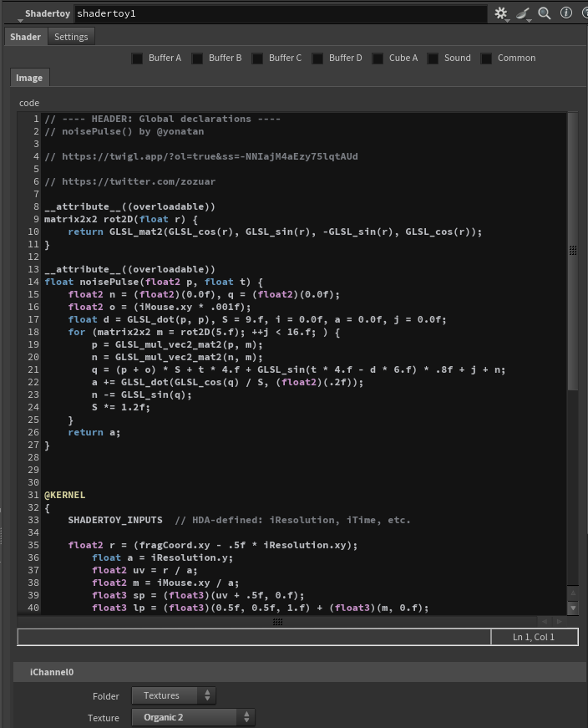Switch to the Settings tab
This screenshot has width=588, height=728.
71,37
